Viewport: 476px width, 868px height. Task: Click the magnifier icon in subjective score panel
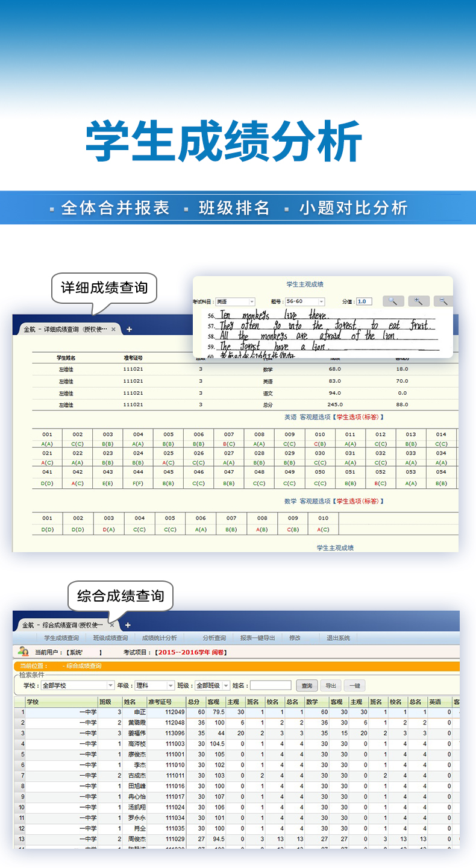tap(393, 301)
